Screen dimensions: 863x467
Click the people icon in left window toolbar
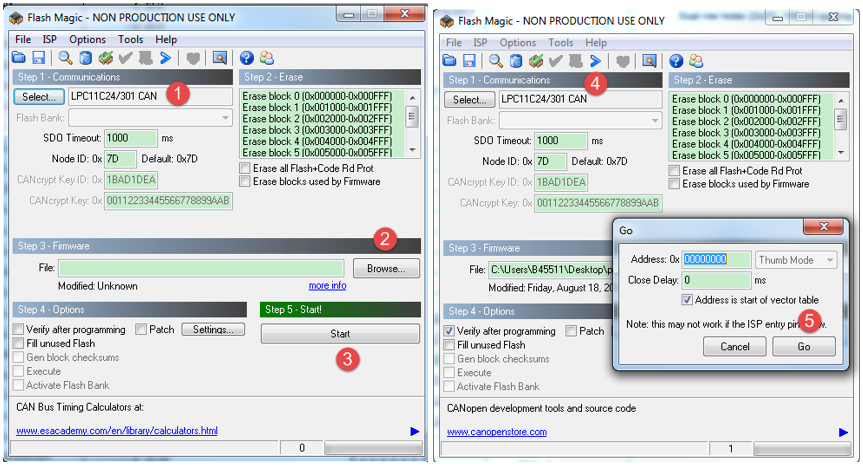pyautogui.click(x=266, y=57)
